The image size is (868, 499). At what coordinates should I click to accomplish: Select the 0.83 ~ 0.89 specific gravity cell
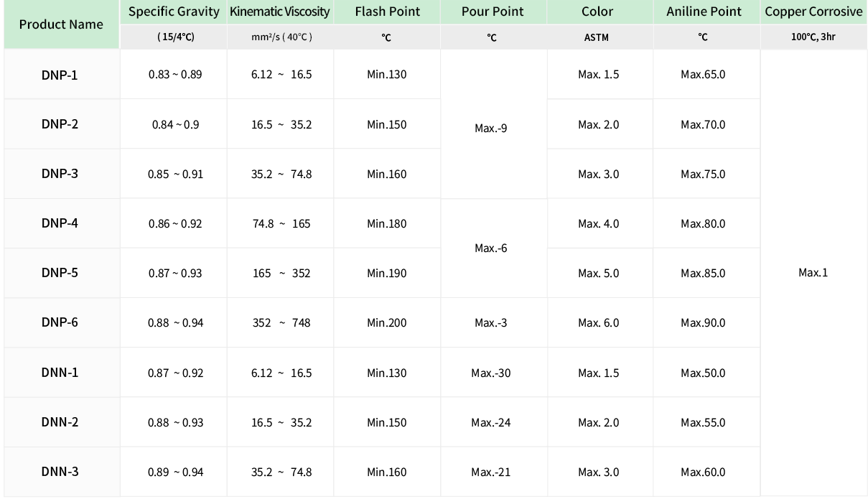174,75
